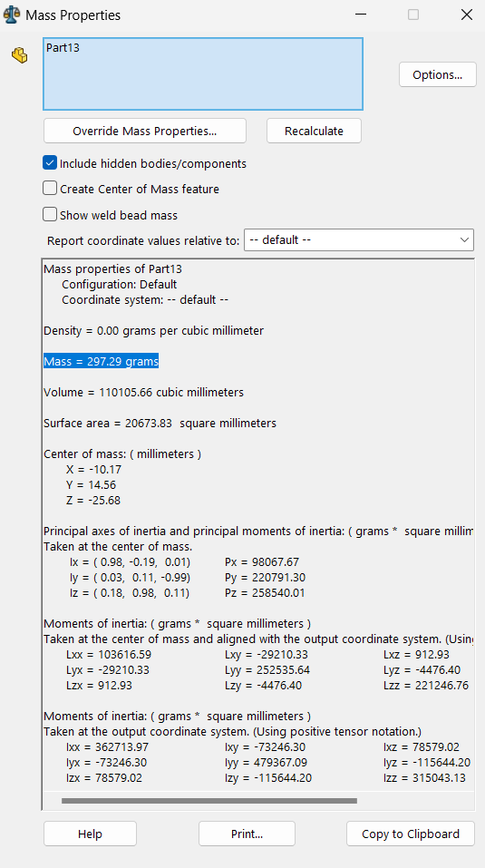
Task: Open the Options dialog
Action: click(438, 74)
